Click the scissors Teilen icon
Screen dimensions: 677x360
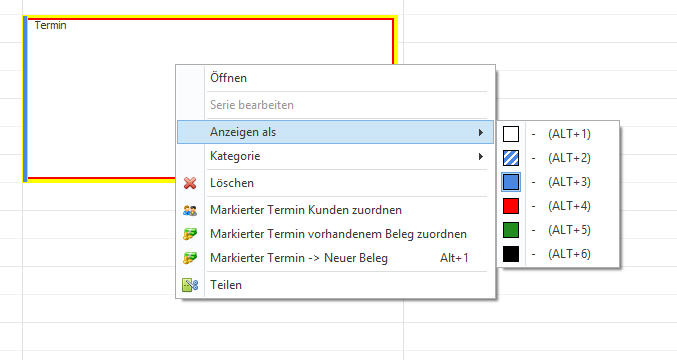(x=190, y=285)
